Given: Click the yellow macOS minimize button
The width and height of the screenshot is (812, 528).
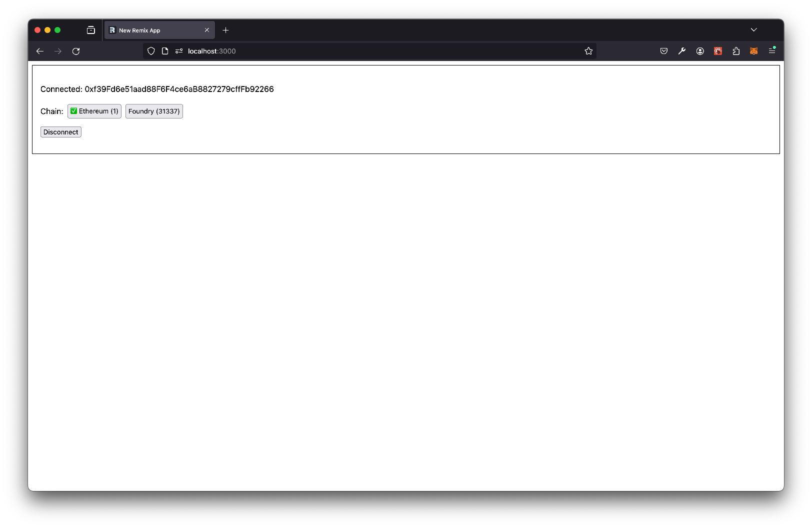Looking at the screenshot, I should (47, 30).
